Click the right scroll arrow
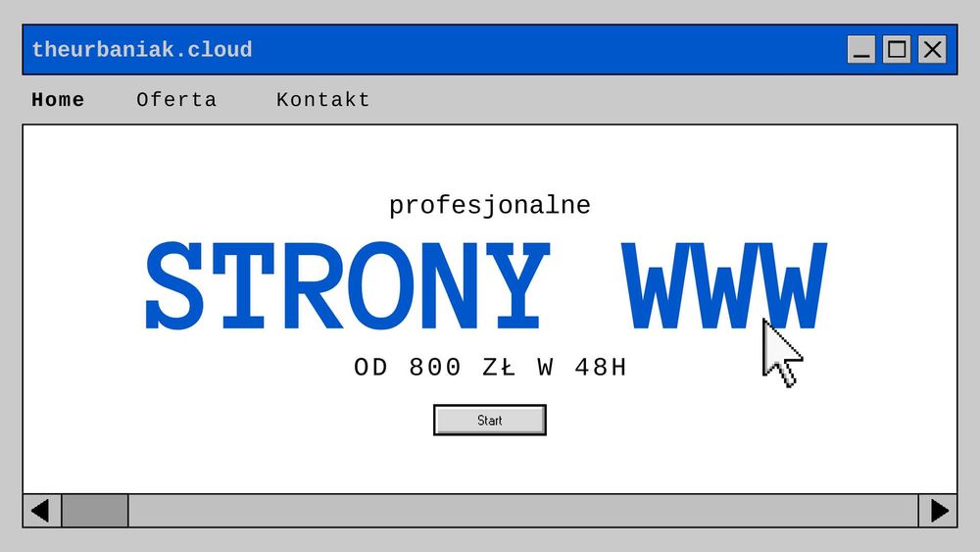980x552 pixels. (x=938, y=511)
